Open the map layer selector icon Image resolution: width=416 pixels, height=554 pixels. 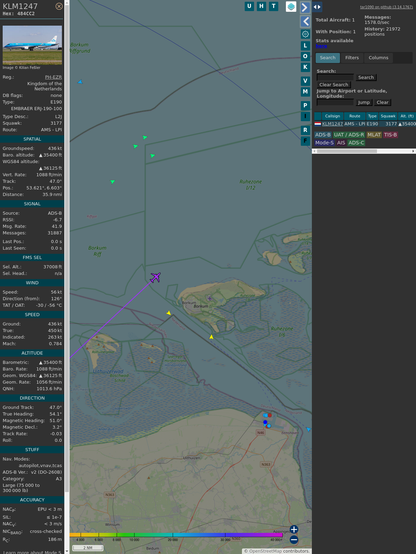(291, 6)
